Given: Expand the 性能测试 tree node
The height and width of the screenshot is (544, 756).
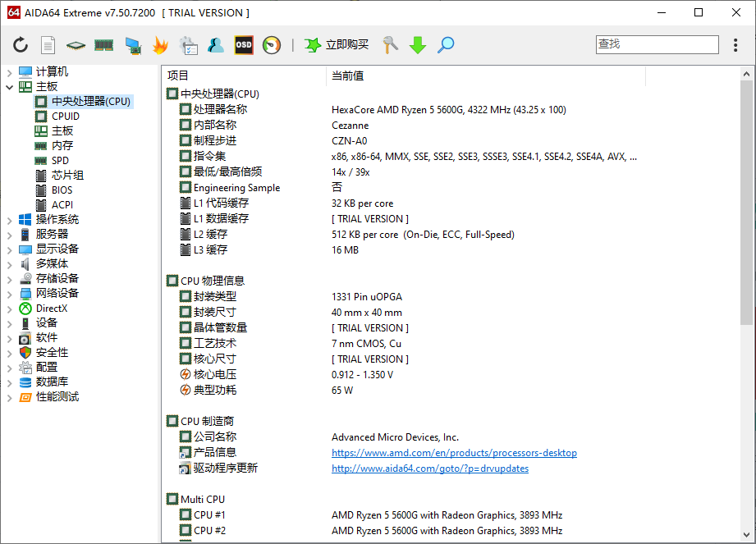Looking at the screenshot, I should [x=10, y=397].
